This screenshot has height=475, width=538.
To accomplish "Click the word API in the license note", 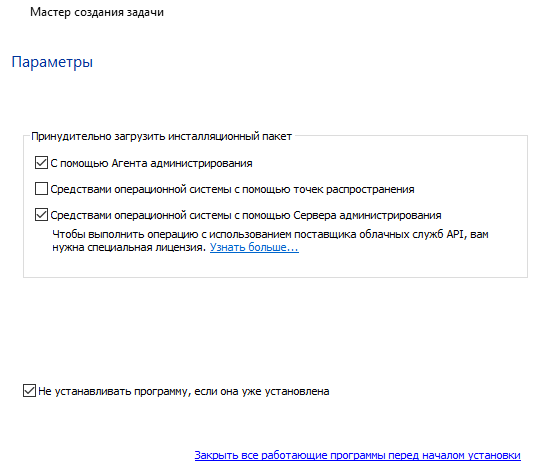I will coord(456,234).
